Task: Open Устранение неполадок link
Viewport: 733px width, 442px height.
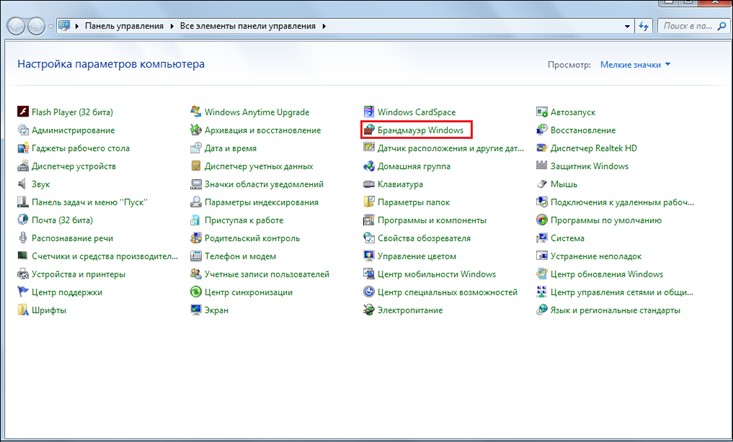Action: 596,256
